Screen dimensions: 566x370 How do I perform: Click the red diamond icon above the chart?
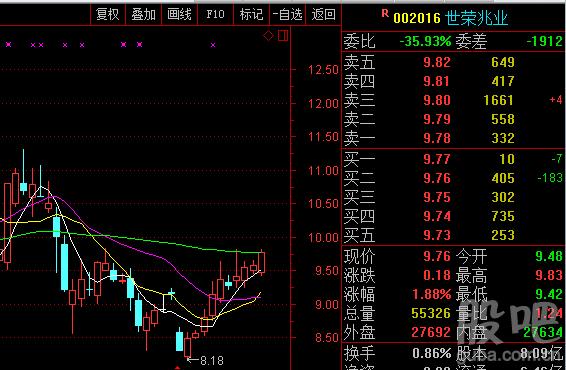tap(268, 36)
